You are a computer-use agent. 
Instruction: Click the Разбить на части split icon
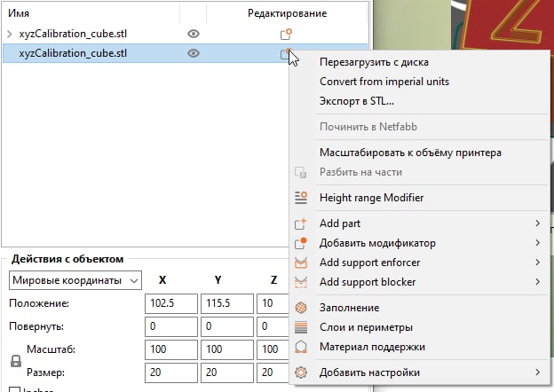click(301, 172)
